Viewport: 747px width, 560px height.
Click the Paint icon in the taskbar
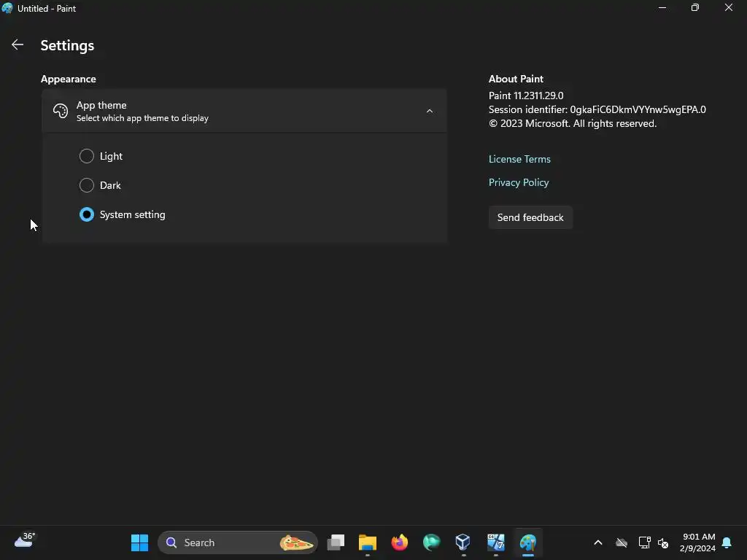(x=528, y=542)
